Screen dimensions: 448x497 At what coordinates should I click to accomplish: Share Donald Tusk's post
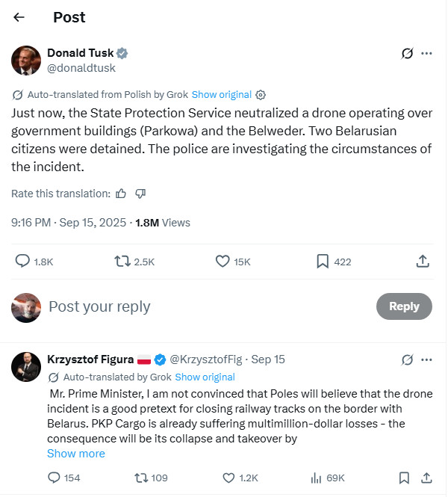tap(422, 261)
